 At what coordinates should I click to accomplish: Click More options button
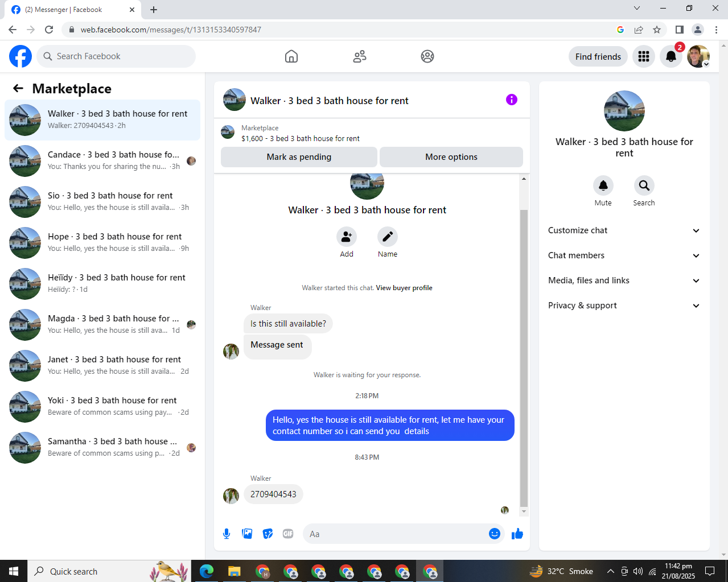(451, 157)
